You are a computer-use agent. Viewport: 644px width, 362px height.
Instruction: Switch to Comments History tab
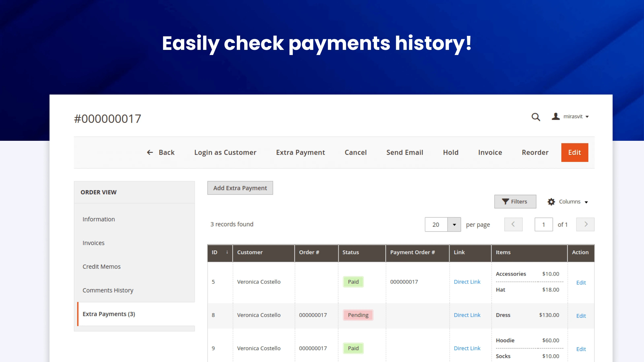pos(108,290)
